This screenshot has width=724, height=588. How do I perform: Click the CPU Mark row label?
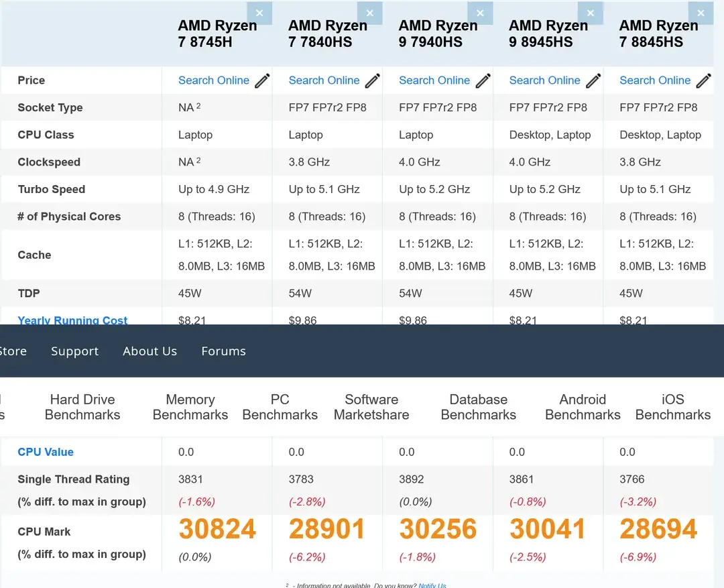(44, 532)
